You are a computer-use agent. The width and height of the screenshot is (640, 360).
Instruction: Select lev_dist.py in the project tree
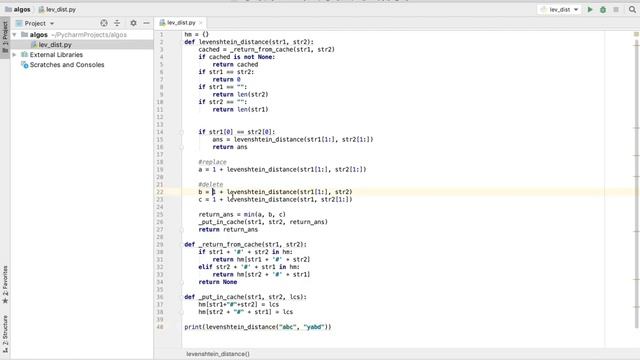pos(55,44)
